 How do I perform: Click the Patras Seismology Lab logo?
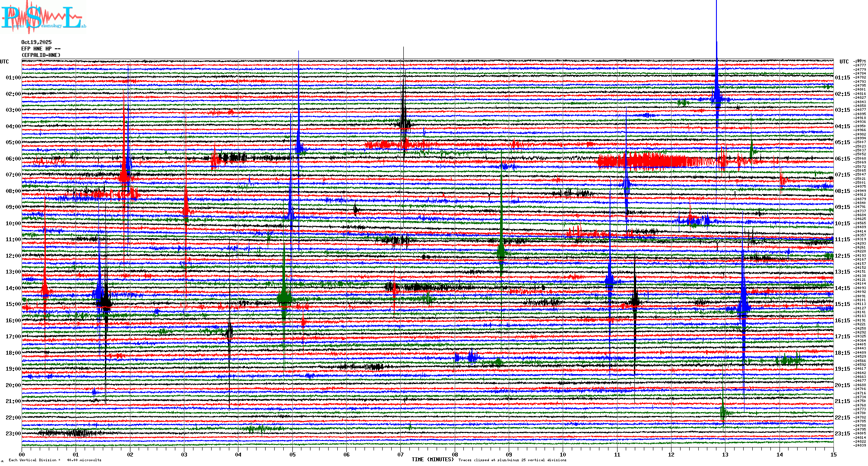point(42,18)
